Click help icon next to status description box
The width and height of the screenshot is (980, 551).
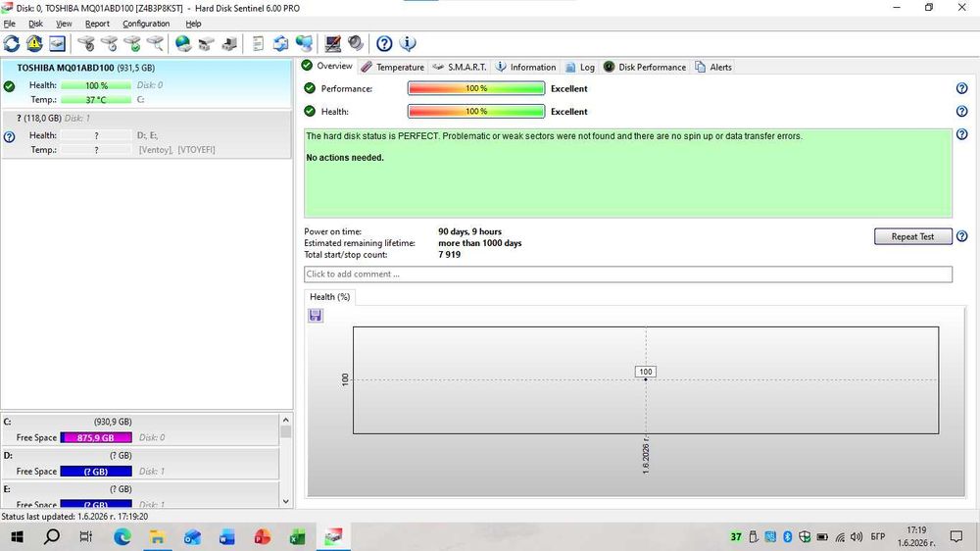[962, 134]
